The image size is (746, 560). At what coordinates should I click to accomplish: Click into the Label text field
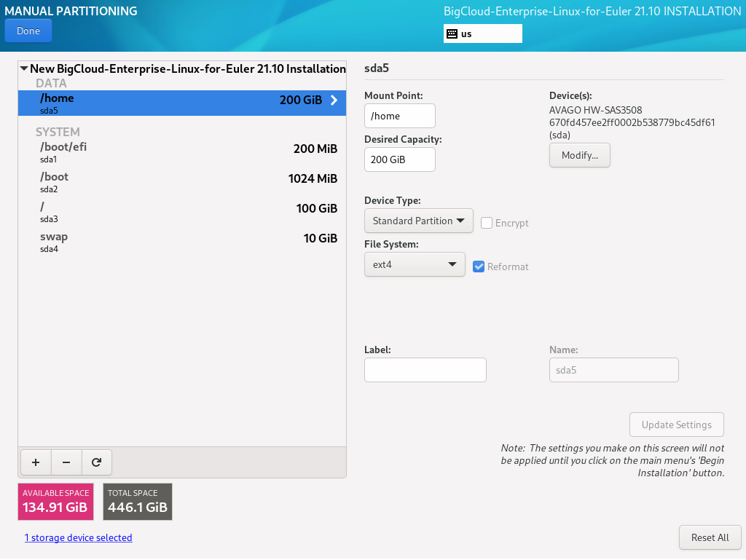(425, 370)
